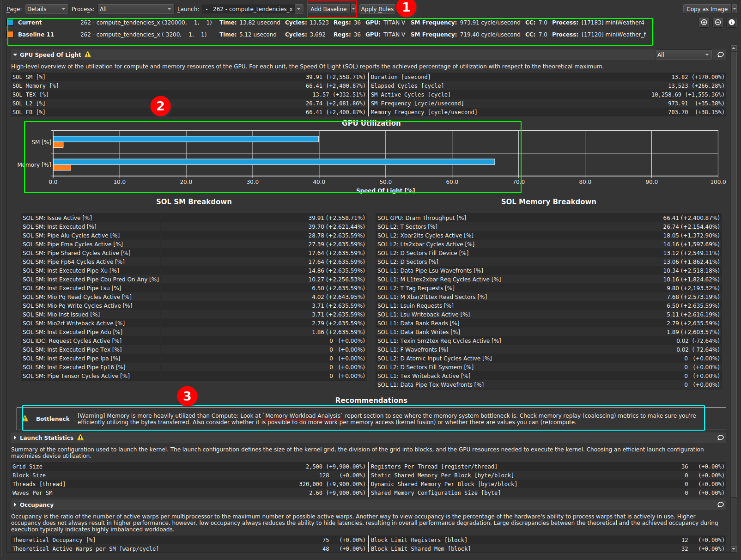Click the Apply Rules button
The image size is (741, 560).
[377, 9]
